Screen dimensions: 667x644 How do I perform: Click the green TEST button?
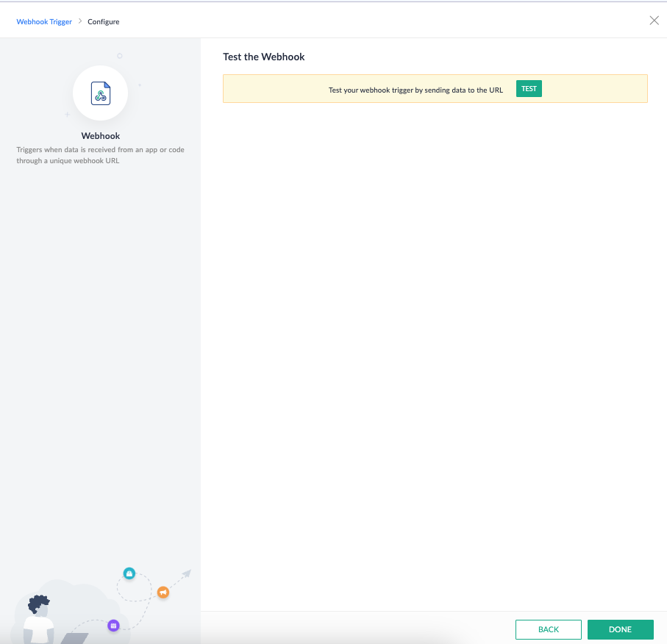click(x=529, y=88)
